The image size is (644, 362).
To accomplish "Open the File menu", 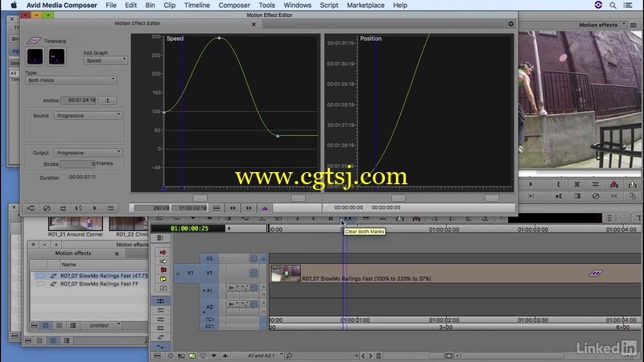I will 111,6.
